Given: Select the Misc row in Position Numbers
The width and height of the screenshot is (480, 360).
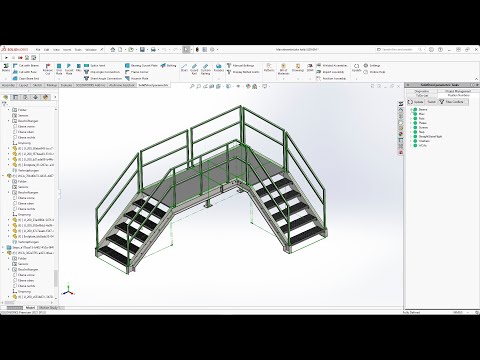Looking at the screenshot, I should (x=421, y=114).
